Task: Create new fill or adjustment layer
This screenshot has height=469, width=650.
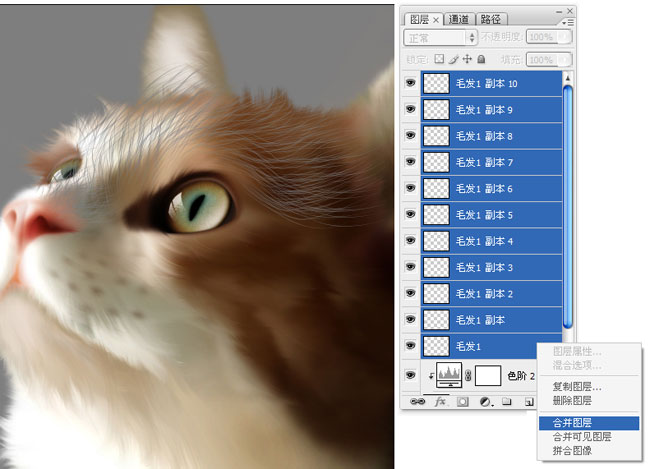Action: [485, 401]
